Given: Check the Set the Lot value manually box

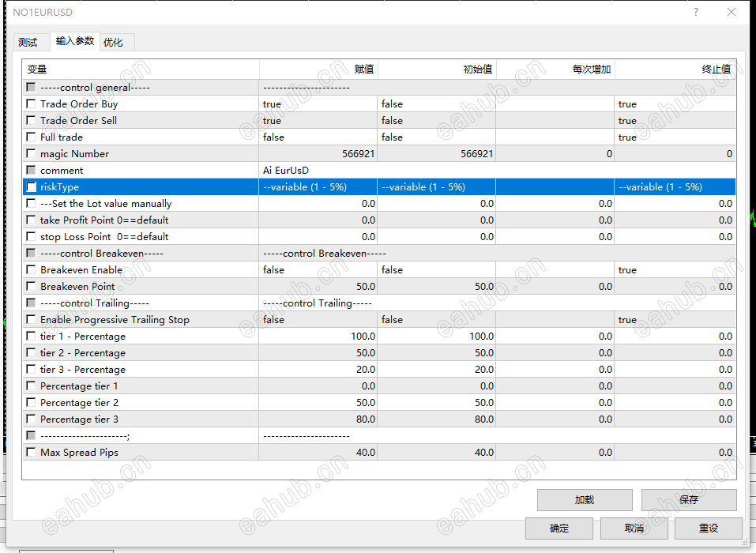Looking at the screenshot, I should coord(31,203).
